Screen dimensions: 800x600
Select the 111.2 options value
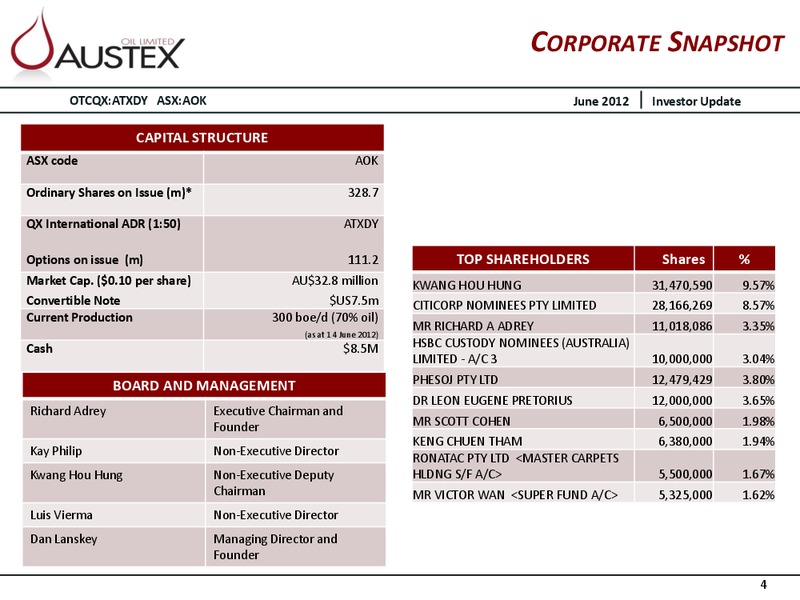click(x=363, y=260)
